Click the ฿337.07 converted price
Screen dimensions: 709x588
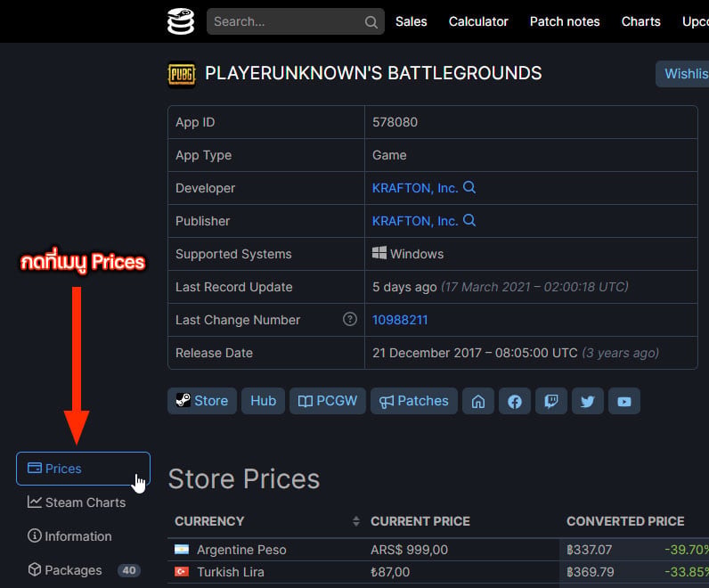[589, 550]
